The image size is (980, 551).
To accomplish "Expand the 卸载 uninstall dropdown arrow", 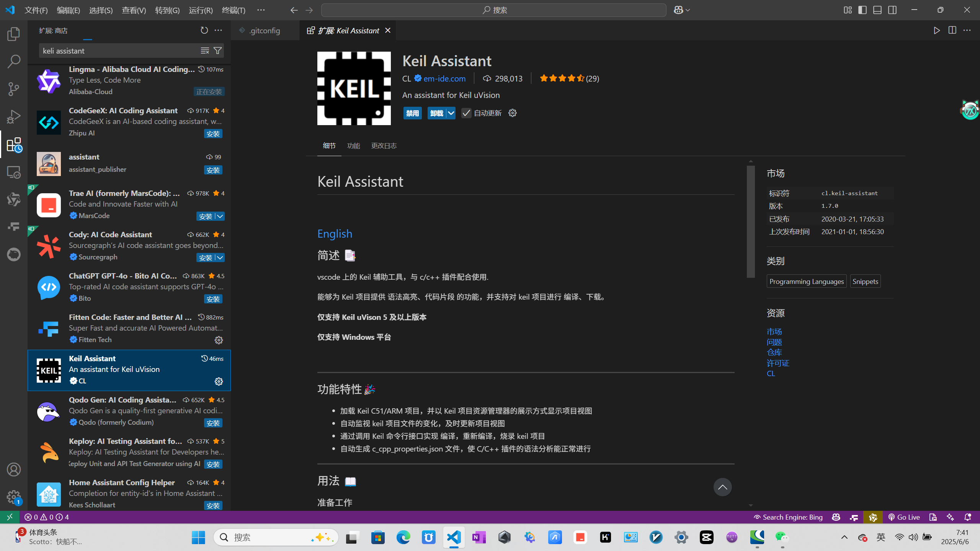I will [x=451, y=113].
